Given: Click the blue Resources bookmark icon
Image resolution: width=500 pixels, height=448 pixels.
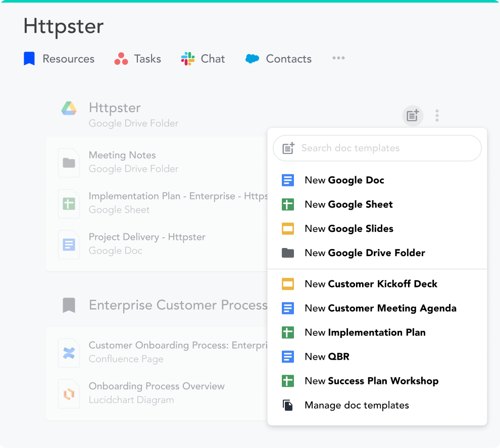Looking at the screenshot, I should click(x=29, y=59).
